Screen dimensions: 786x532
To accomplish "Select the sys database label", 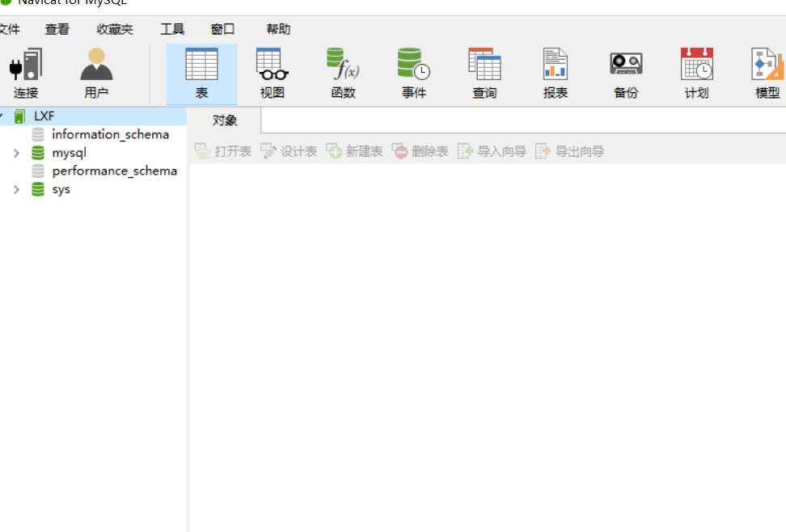I will point(61,189).
